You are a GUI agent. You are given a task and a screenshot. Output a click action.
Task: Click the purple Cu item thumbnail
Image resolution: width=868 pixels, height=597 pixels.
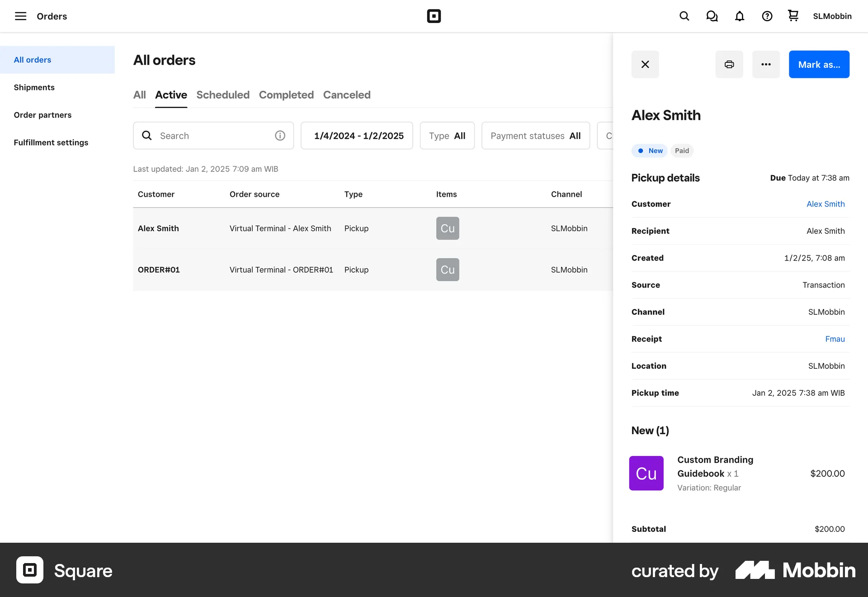(x=646, y=473)
